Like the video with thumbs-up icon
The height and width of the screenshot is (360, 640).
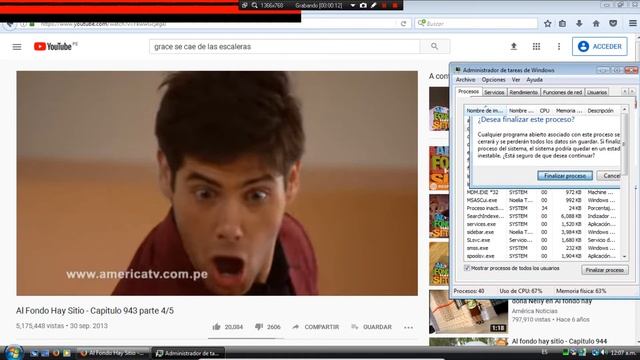(x=216, y=327)
